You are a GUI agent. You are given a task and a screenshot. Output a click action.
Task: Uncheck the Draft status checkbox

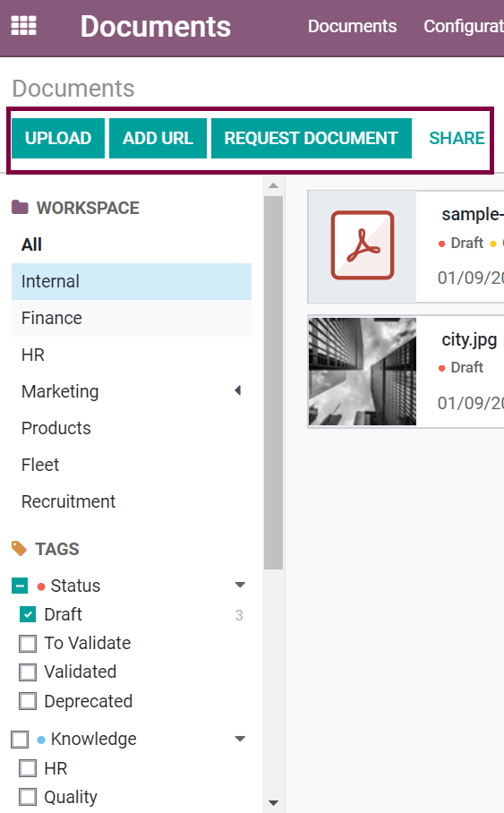pos(28,614)
